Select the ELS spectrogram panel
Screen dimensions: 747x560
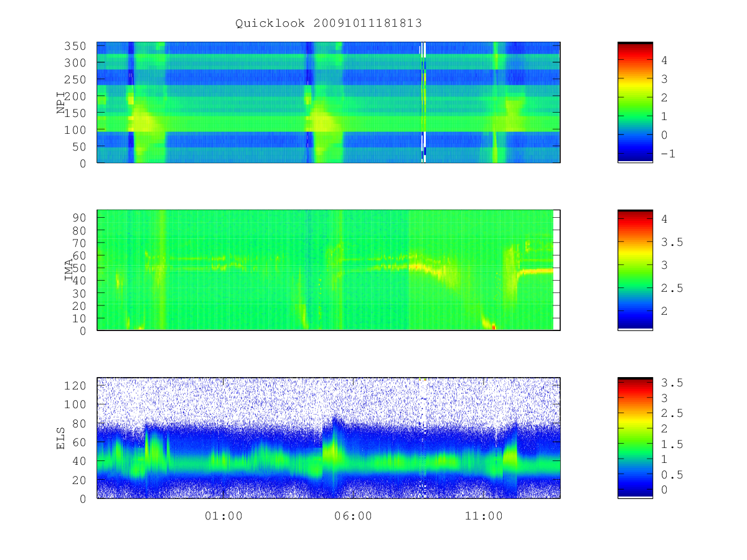pyautogui.click(x=329, y=438)
